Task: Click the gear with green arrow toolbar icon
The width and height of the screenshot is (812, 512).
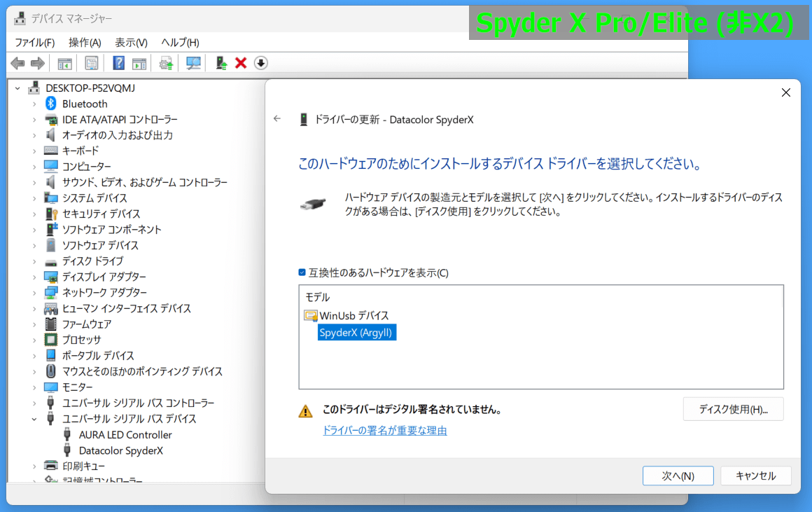Action: (166, 63)
